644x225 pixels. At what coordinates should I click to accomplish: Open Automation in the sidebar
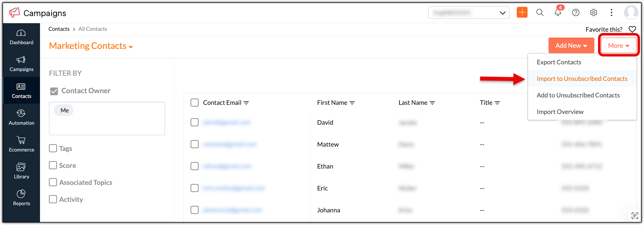click(x=21, y=117)
